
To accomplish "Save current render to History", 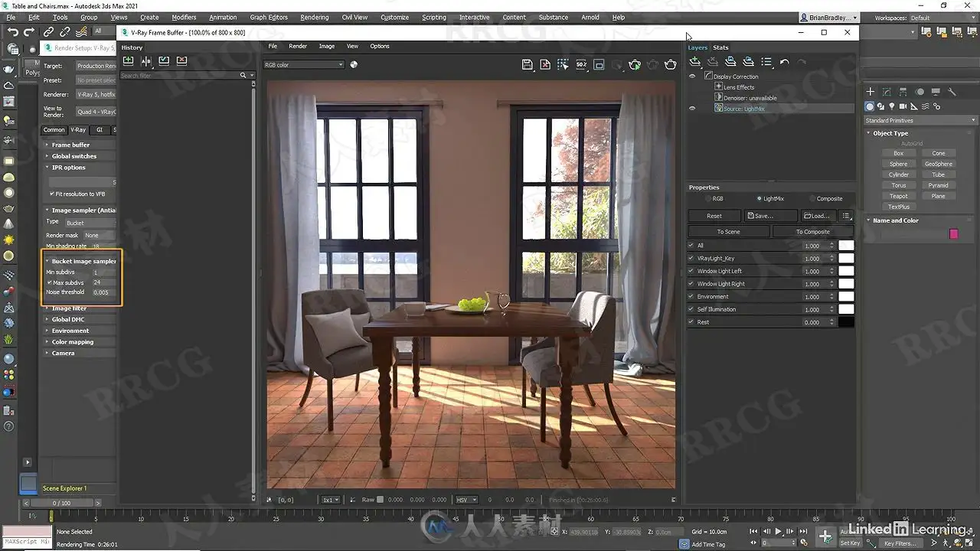I will (x=128, y=60).
